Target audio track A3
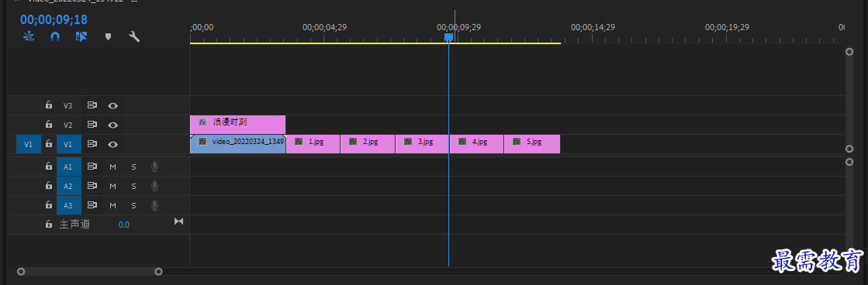 pos(68,205)
